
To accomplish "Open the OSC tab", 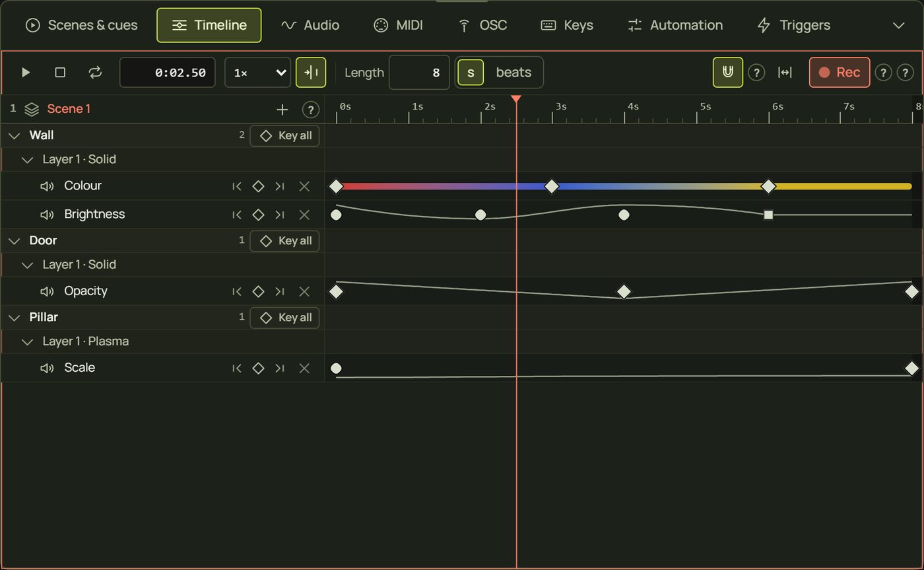I will [482, 25].
